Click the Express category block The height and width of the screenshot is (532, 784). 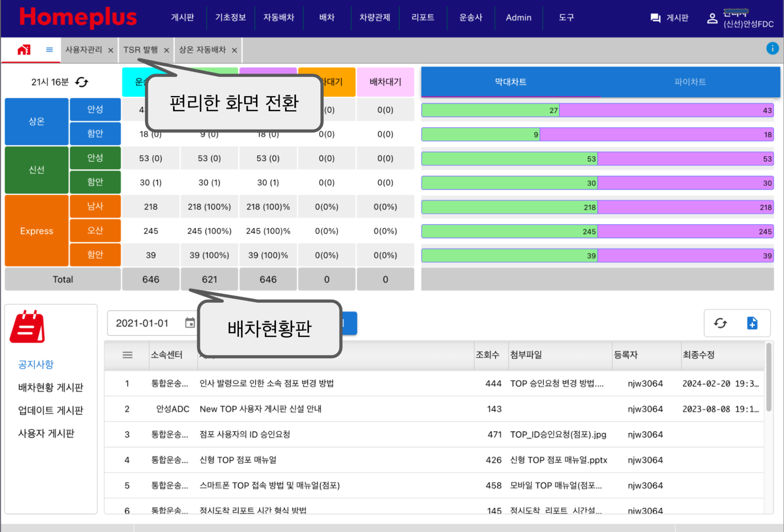(x=36, y=231)
